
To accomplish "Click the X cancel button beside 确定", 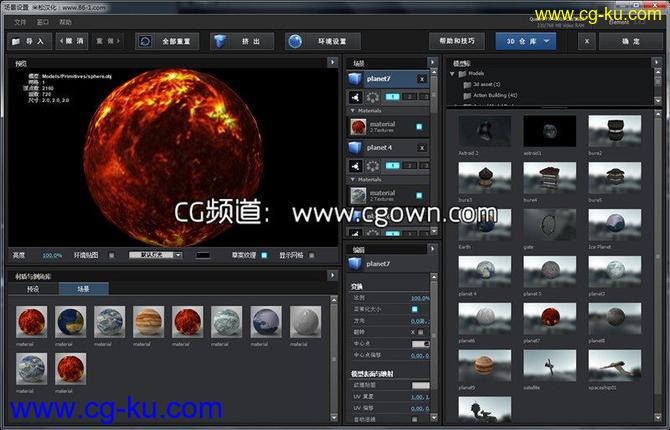I will [587, 41].
